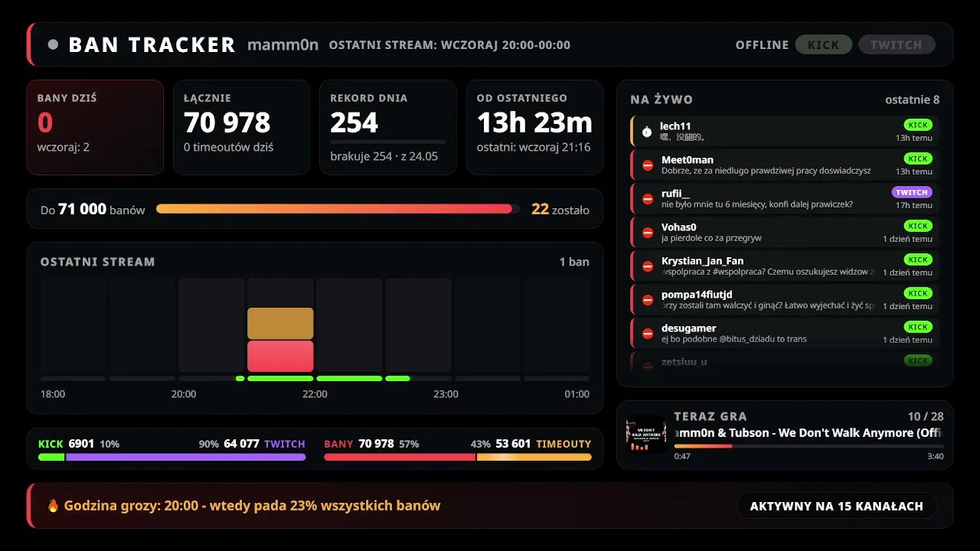
Task: Click the BANY DZIŚ card showing 0
Action: tap(95, 127)
